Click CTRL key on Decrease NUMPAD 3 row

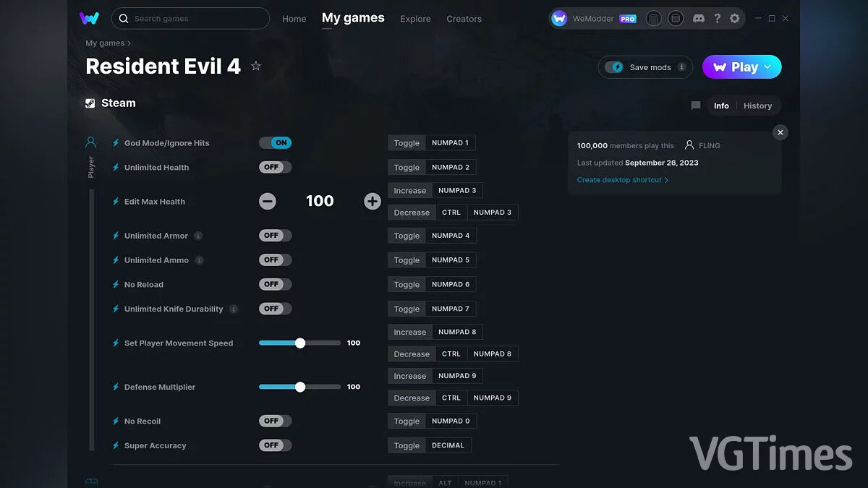tap(451, 213)
